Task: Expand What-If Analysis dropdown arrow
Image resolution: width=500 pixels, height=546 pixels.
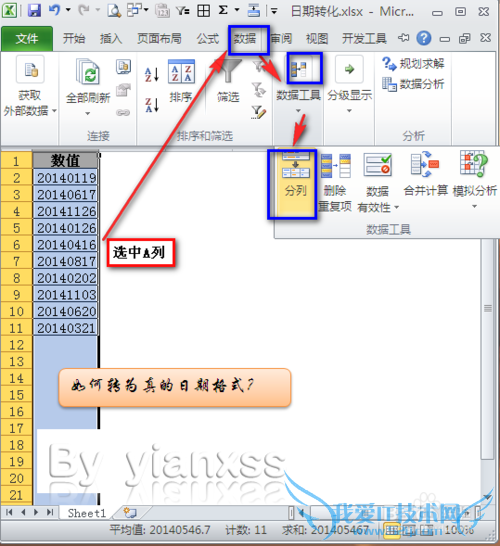Action: 474,206
